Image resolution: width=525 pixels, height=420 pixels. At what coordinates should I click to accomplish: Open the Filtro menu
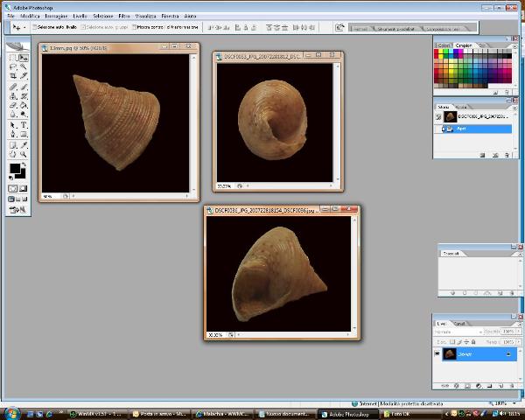coord(123,16)
